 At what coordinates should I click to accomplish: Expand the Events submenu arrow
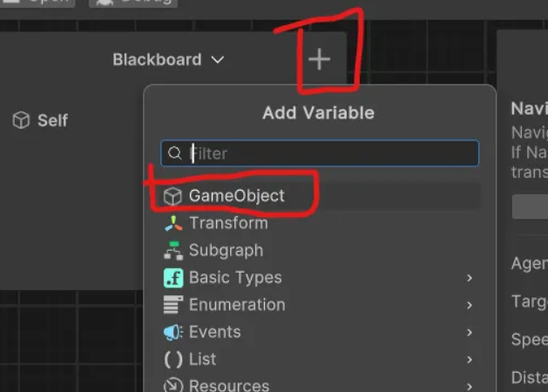tap(470, 332)
